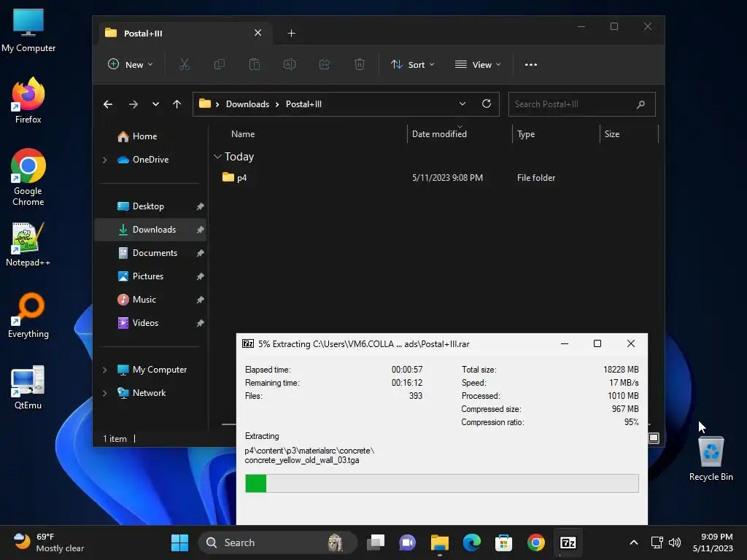747x560 pixels.
Task: Refresh the Postal+III folder view
Action: (x=487, y=104)
